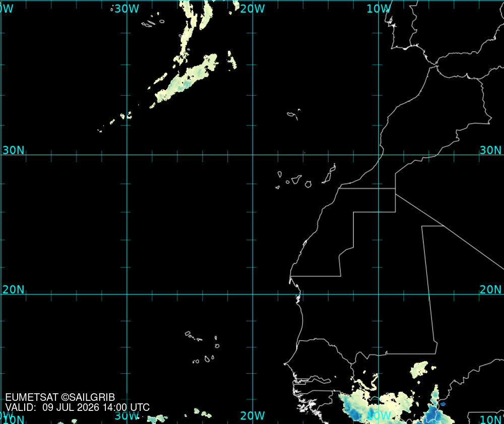
Task: Select the 20W longitude label at the bottom edge
Action: pyautogui.click(x=253, y=415)
